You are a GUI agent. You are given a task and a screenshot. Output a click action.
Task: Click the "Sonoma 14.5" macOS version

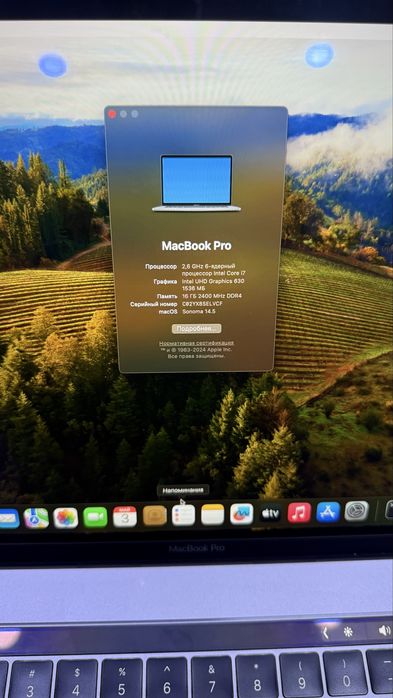click(199, 312)
